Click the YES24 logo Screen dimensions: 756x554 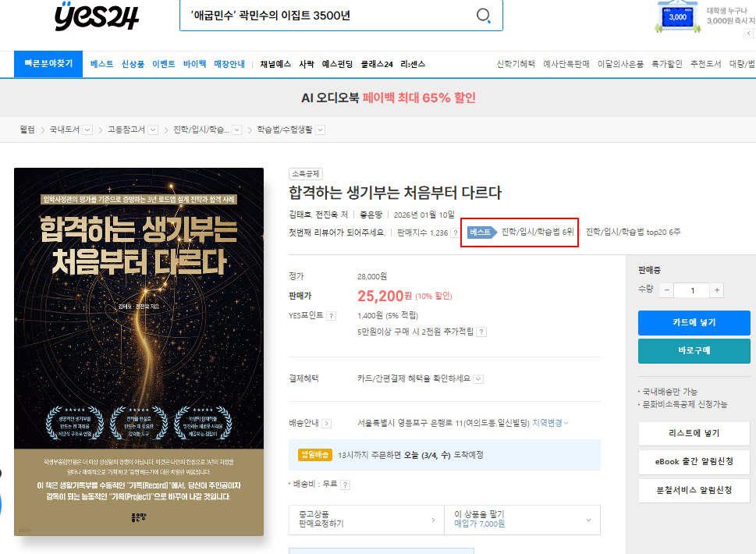tap(97, 16)
